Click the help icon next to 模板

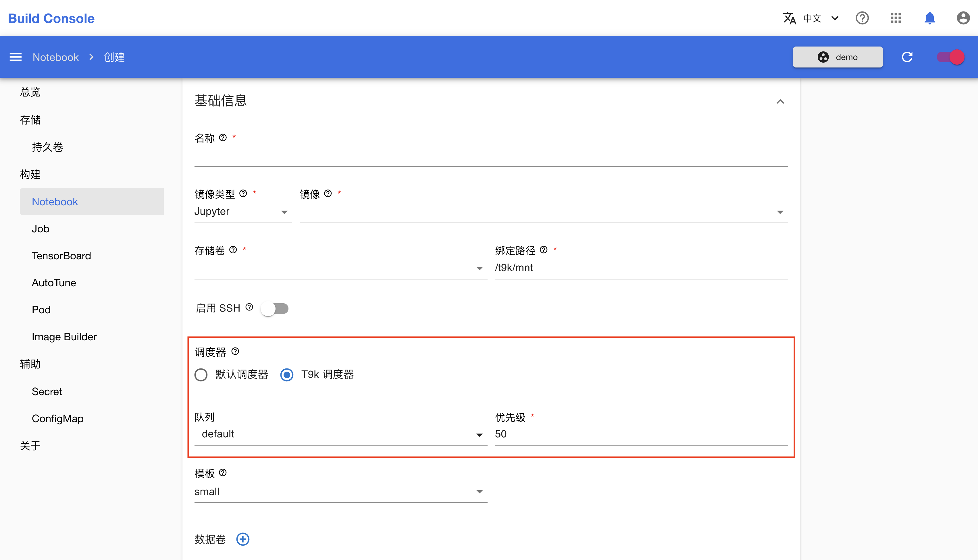(x=223, y=473)
